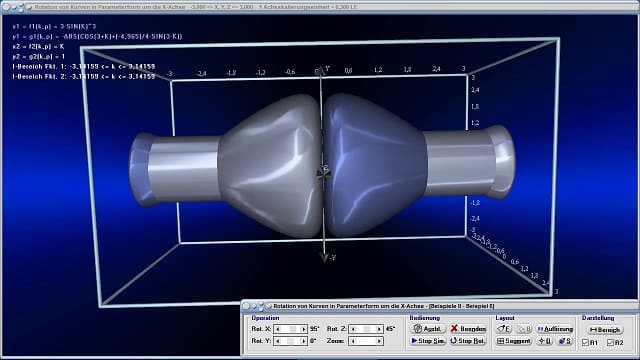
Task: Click the S layout icon button
Action: coord(565,341)
